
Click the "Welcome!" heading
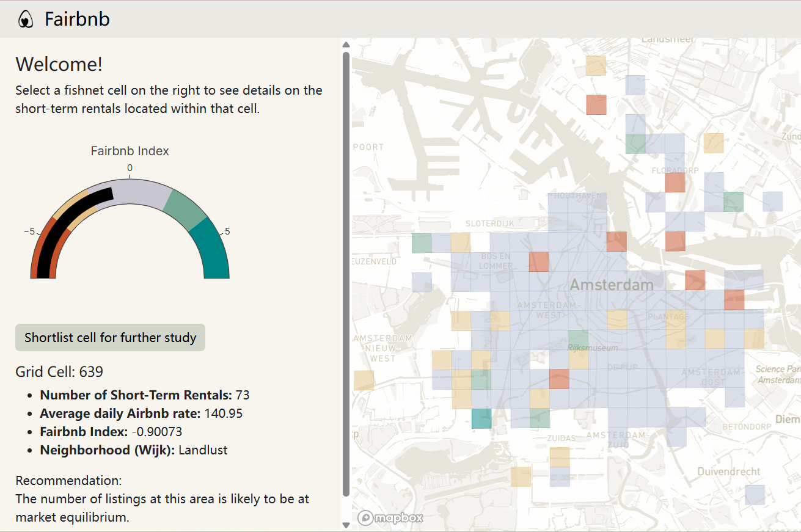59,64
